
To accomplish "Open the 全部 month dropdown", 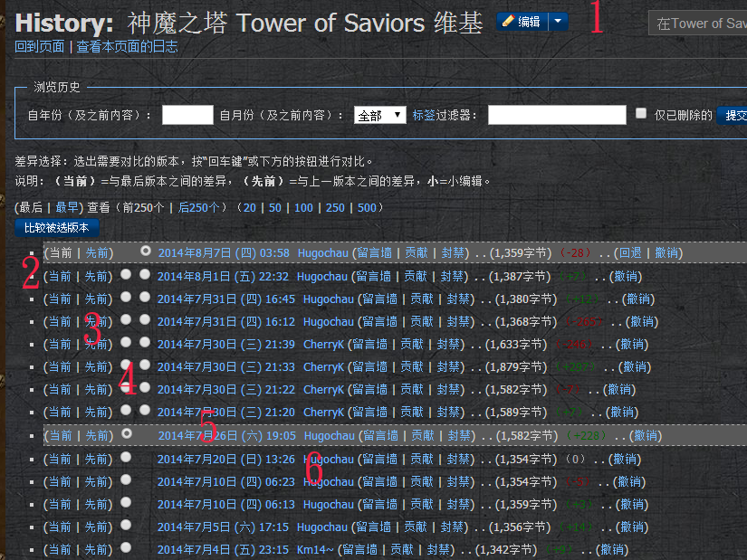I will [379, 115].
